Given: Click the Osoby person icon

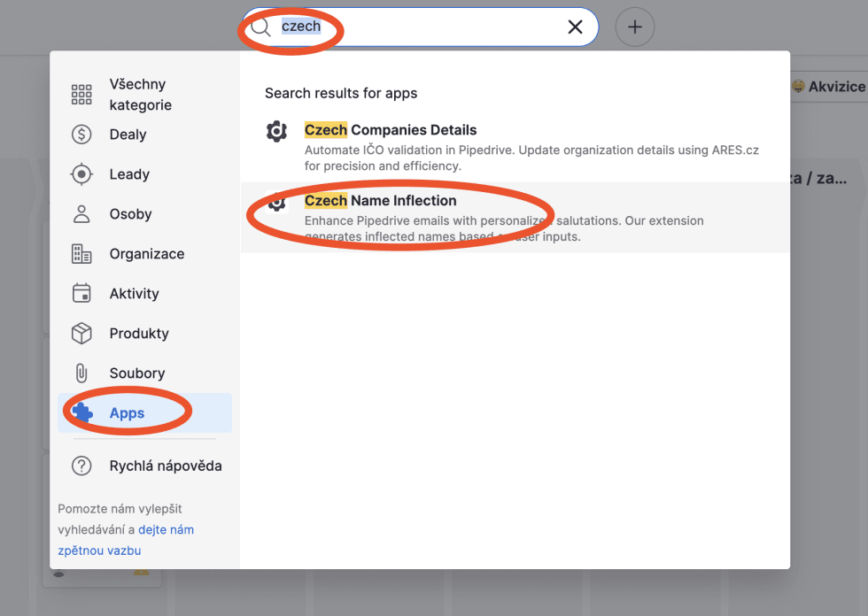Looking at the screenshot, I should [x=81, y=214].
